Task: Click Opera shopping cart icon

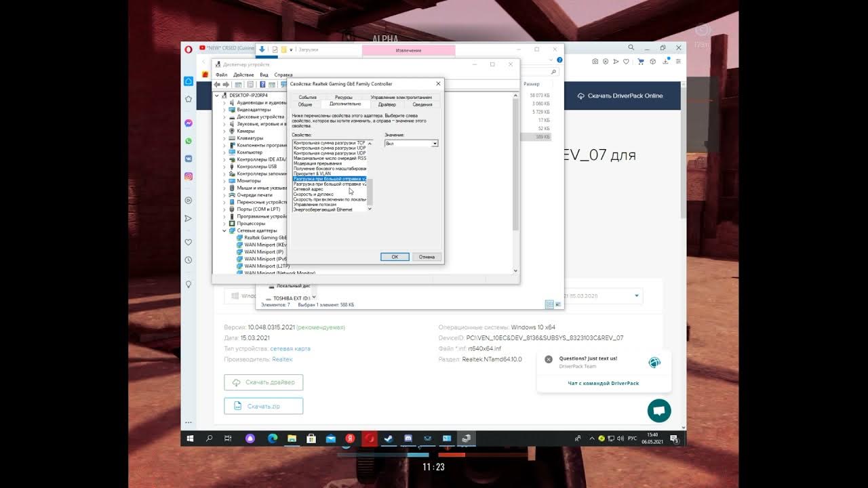Action: pos(641,61)
